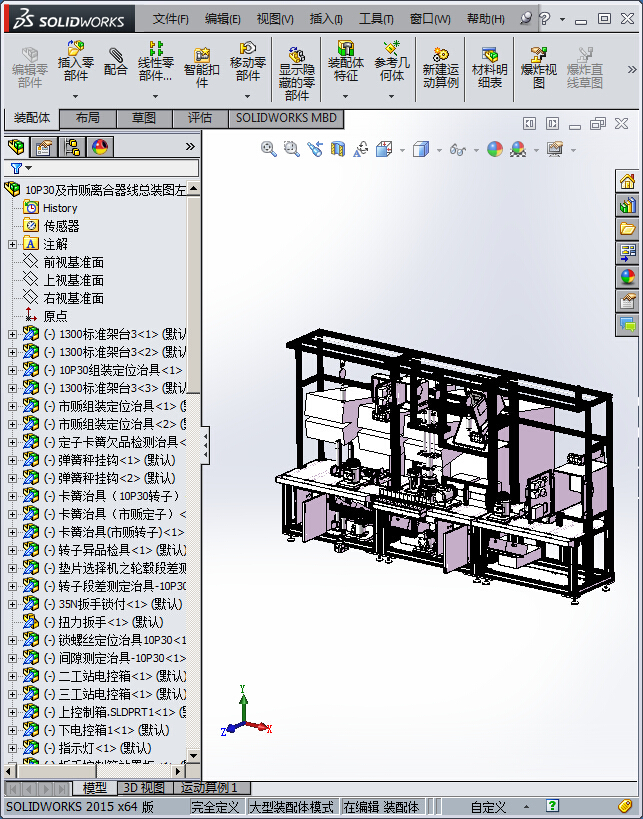Viewport: 643px width, 819px height.
Task: Open the 视图(V) menu
Action: click(275, 19)
